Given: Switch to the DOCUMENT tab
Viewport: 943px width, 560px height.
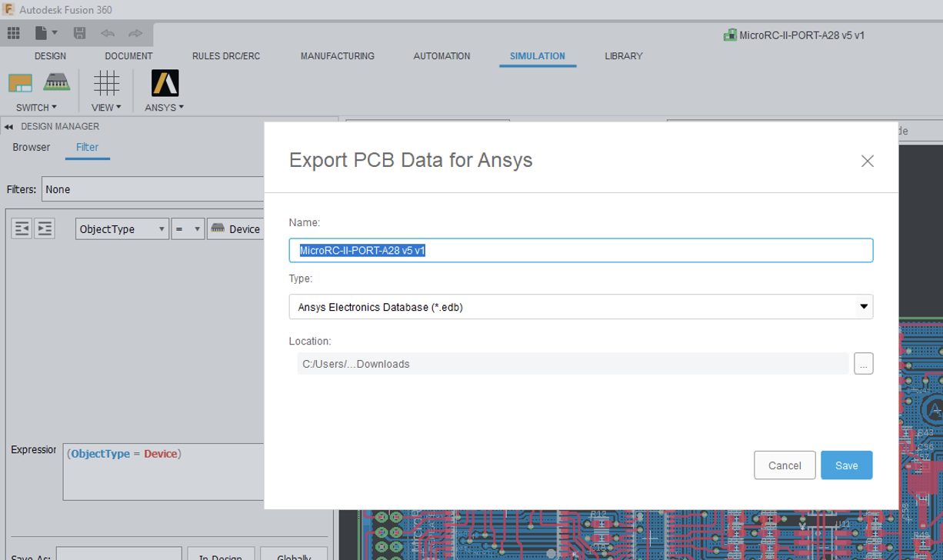Looking at the screenshot, I should coord(128,56).
